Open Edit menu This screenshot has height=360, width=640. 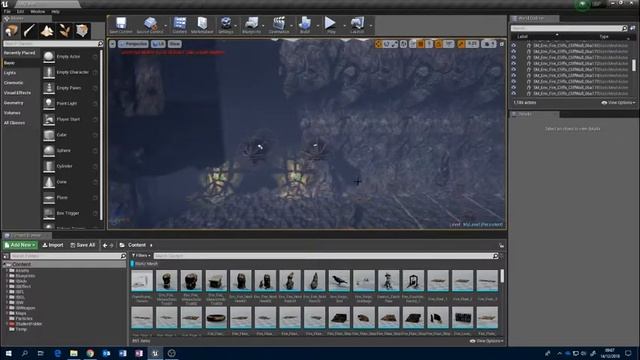tap(20, 12)
